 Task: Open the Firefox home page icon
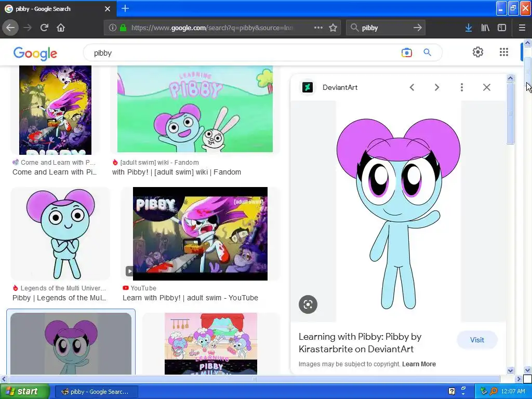[61, 28]
